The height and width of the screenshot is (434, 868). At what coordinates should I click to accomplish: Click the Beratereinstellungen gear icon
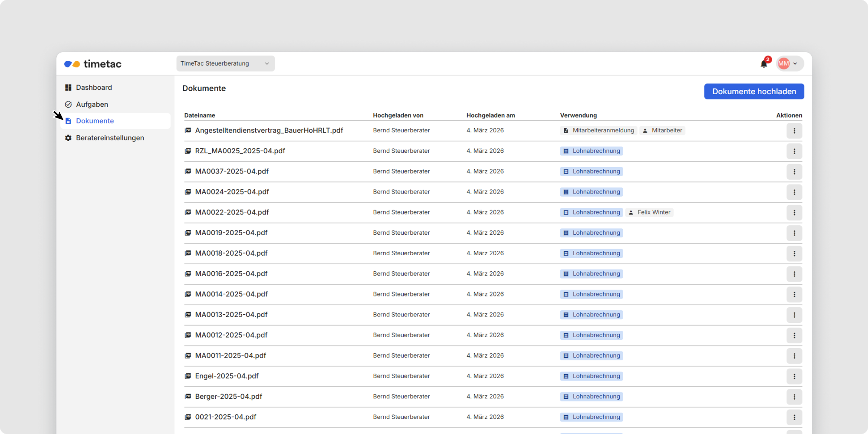[68, 138]
